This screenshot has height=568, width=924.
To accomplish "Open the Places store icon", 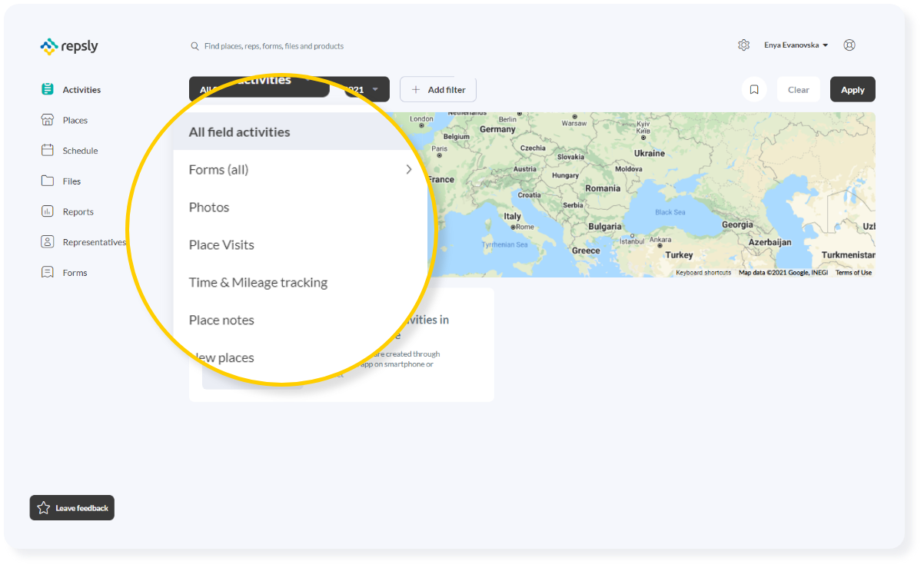I will pos(48,120).
